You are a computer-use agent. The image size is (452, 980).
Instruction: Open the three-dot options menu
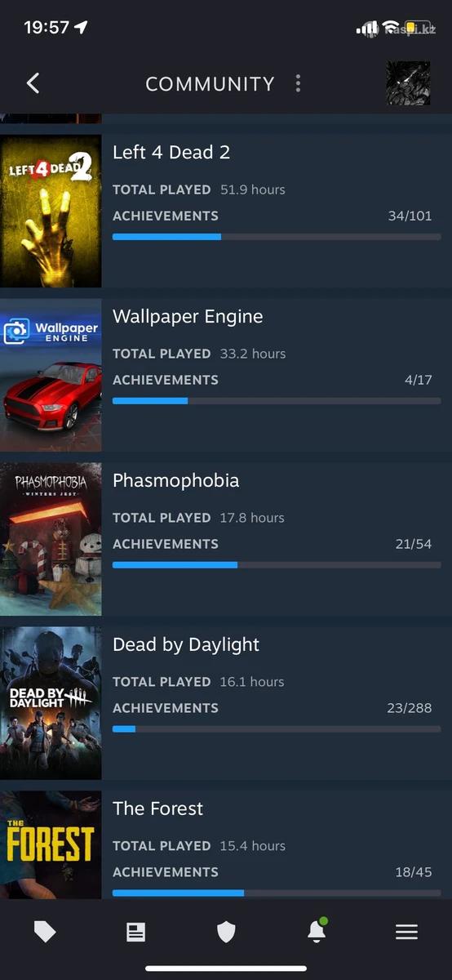click(298, 83)
